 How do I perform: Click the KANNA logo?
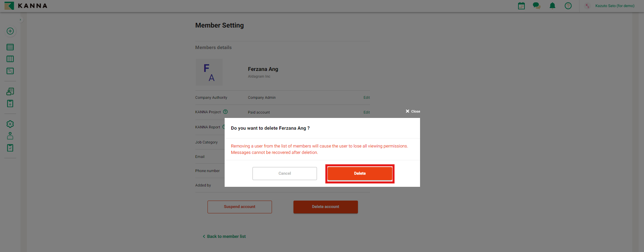(26, 6)
